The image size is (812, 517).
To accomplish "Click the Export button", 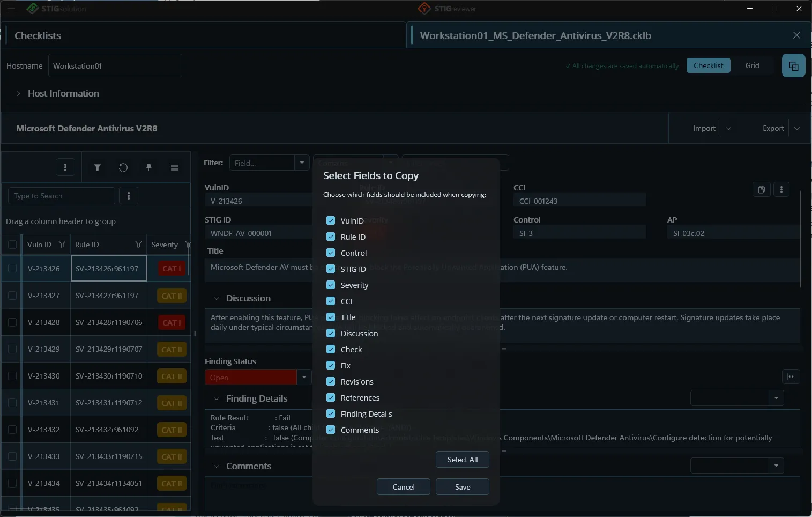I will pos(773,128).
